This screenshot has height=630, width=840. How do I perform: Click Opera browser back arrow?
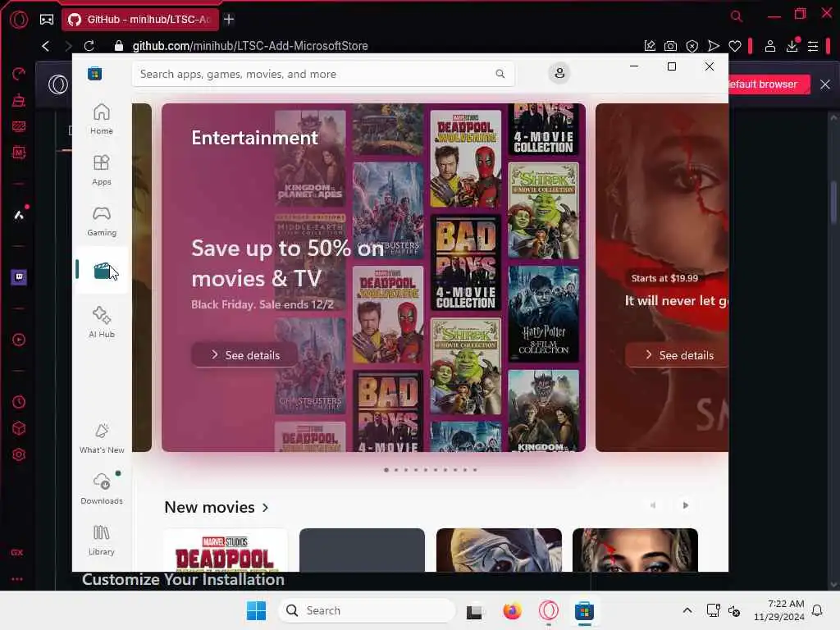(46, 46)
